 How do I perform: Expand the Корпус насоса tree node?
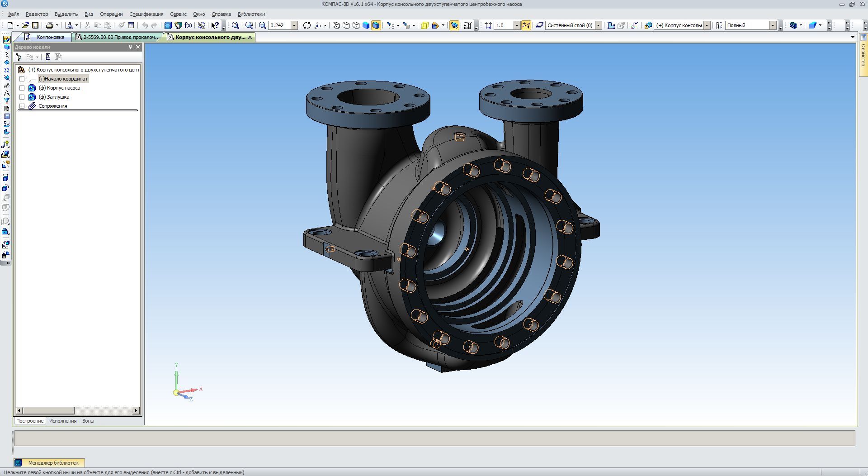tap(22, 88)
